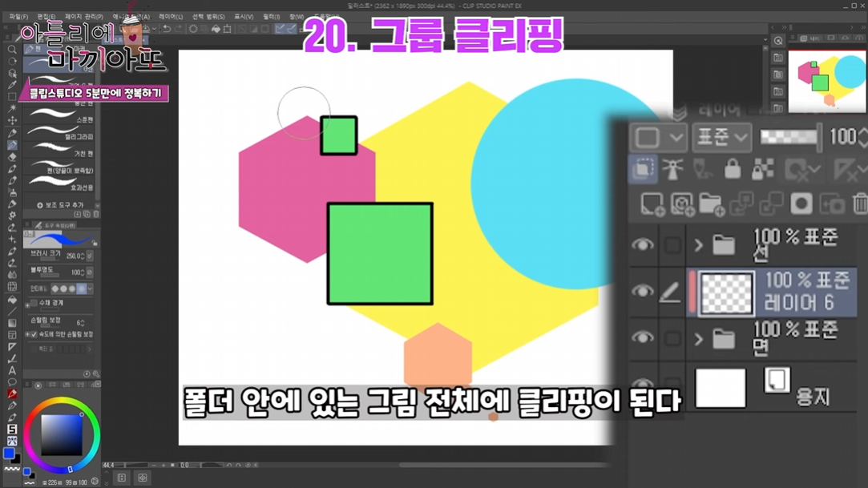This screenshot has width=868, height=488.
Task: Delete layer with trash can icon
Action: [860, 204]
